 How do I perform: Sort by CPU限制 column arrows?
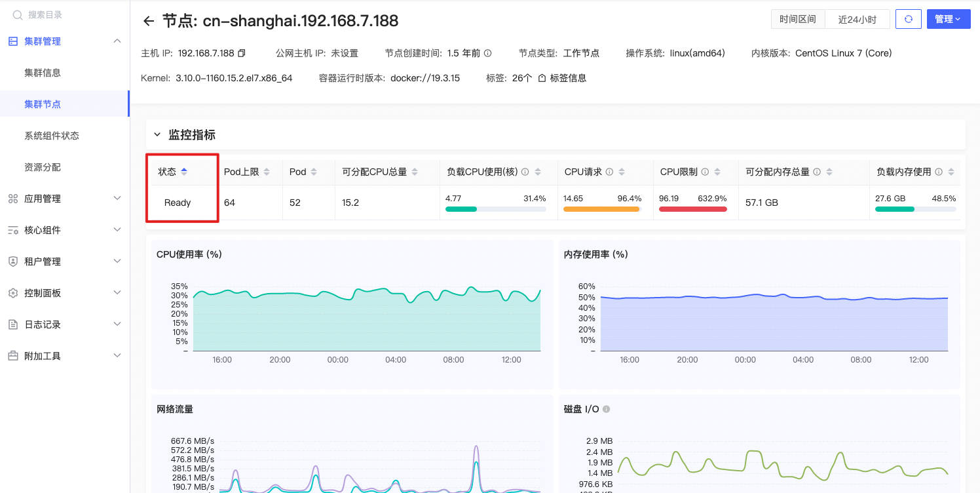point(717,172)
